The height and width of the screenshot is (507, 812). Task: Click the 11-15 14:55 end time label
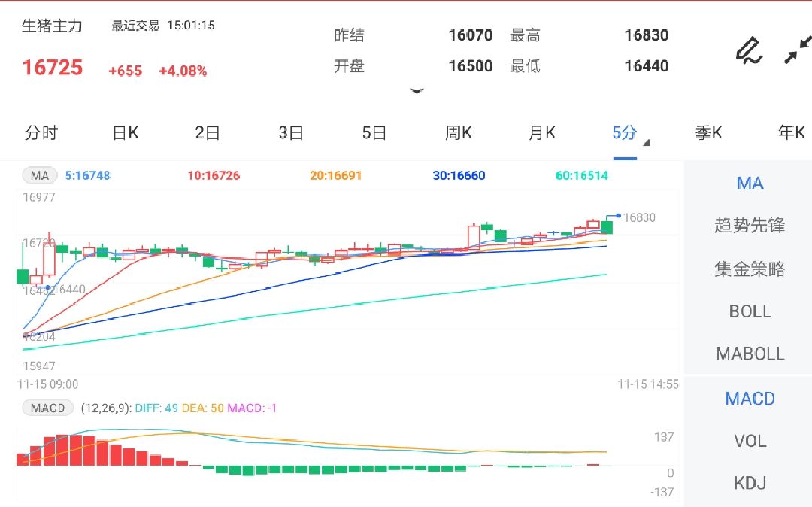[x=647, y=384]
